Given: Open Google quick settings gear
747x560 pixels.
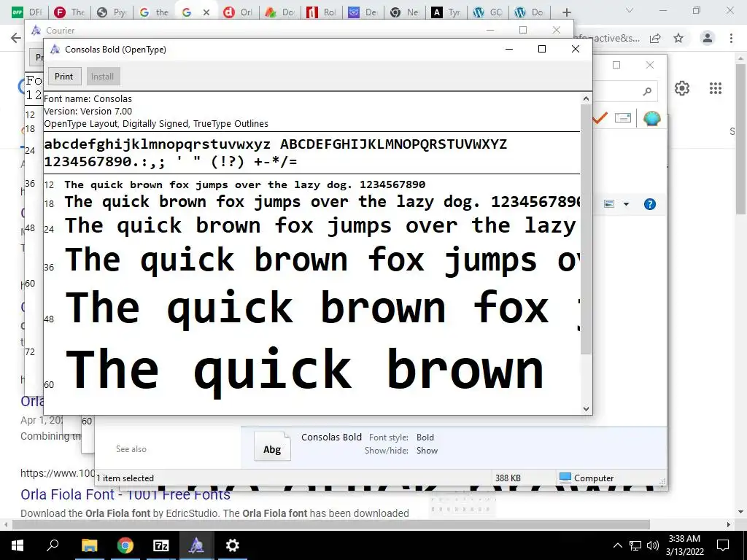Looking at the screenshot, I should [x=682, y=88].
